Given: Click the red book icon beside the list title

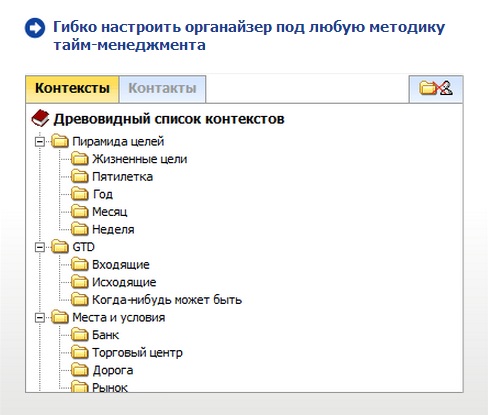Looking at the screenshot, I should (40, 118).
